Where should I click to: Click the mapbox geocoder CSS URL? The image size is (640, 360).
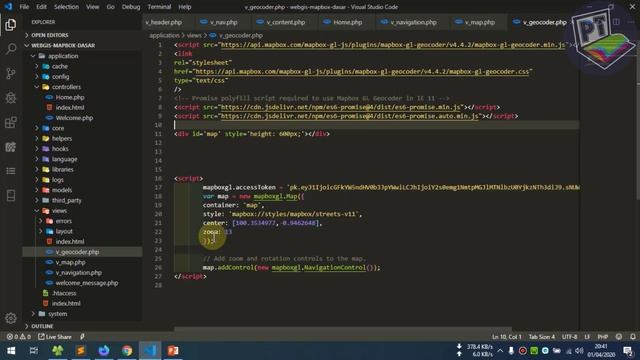click(x=362, y=71)
